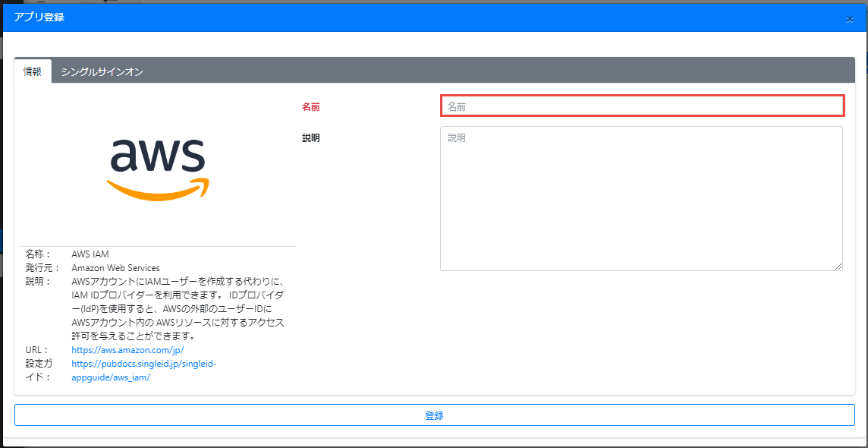Click the 名称 label in info panel

pos(37,254)
